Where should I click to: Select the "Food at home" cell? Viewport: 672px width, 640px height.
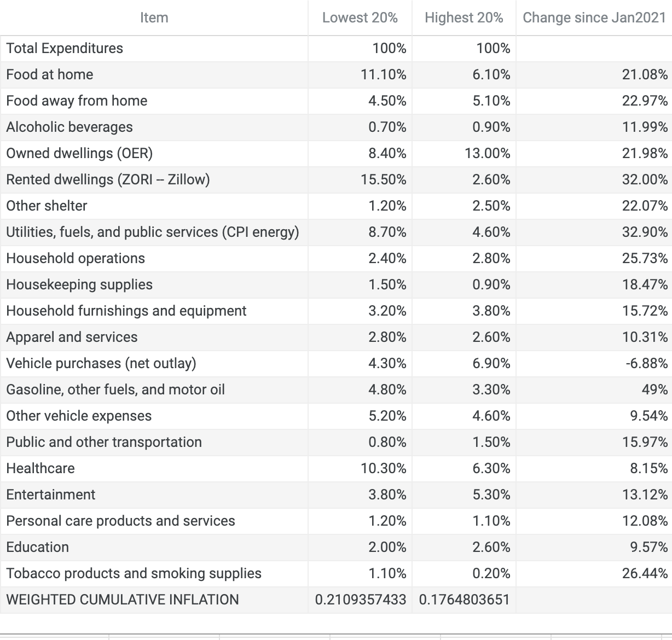pyautogui.click(x=50, y=75)
